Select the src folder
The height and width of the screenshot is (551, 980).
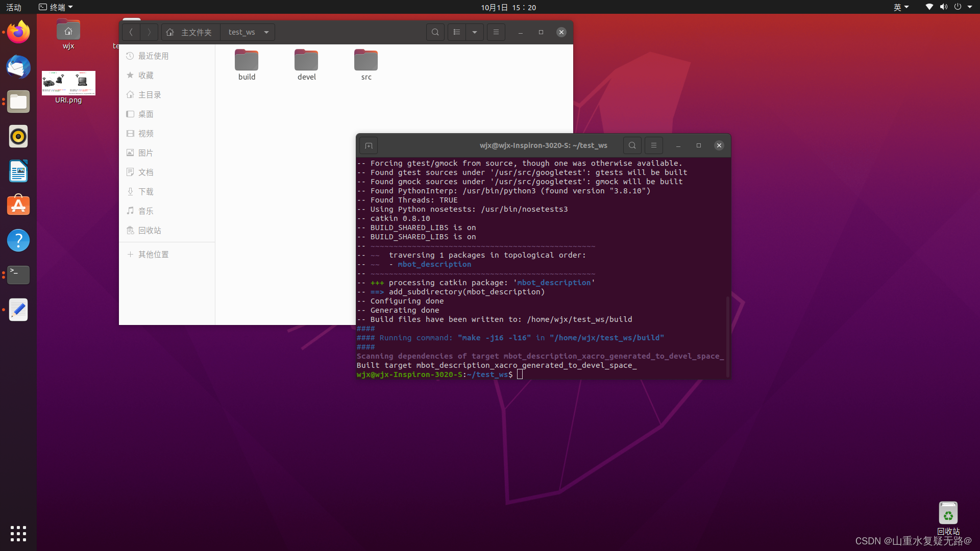point(366,65)
